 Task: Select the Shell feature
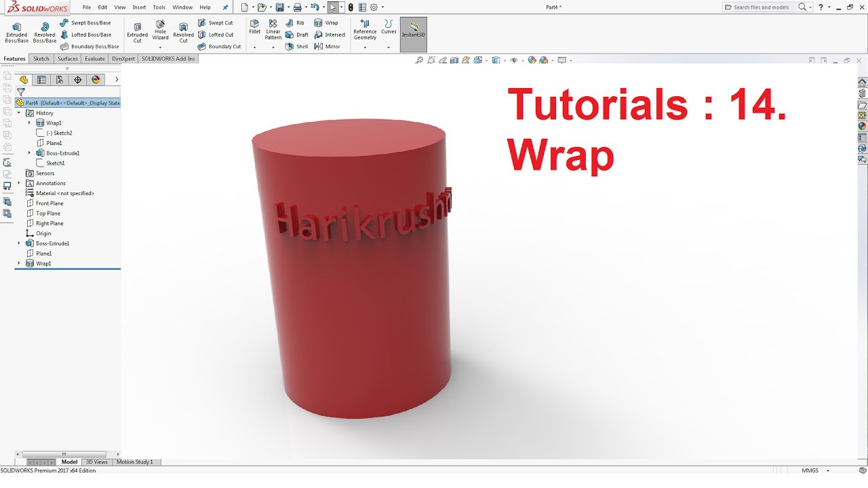[x=297, y=47]
